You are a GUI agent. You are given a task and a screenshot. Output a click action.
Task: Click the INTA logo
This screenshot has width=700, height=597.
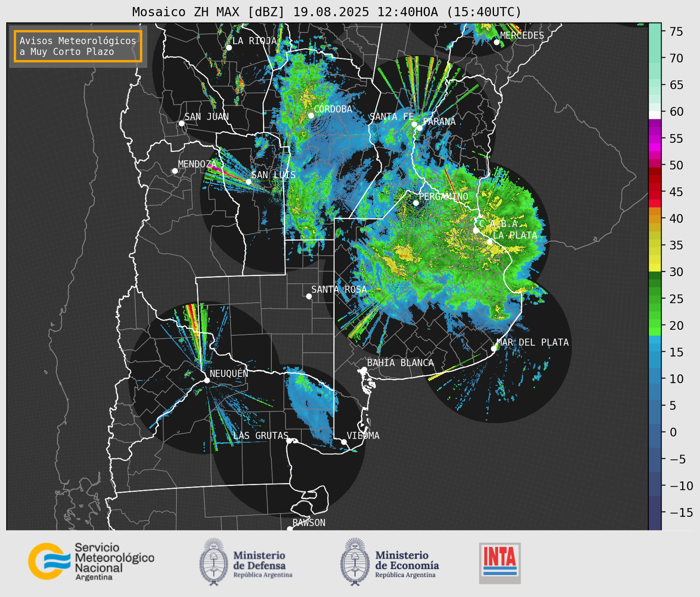(x=500, y=563)
